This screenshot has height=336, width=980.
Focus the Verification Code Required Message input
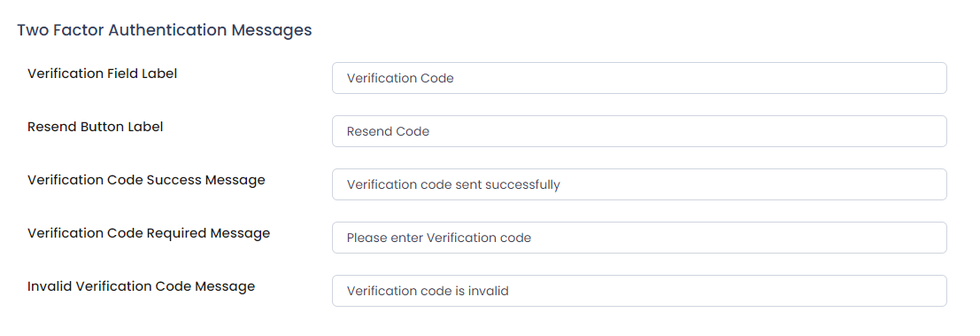(639, 238)
